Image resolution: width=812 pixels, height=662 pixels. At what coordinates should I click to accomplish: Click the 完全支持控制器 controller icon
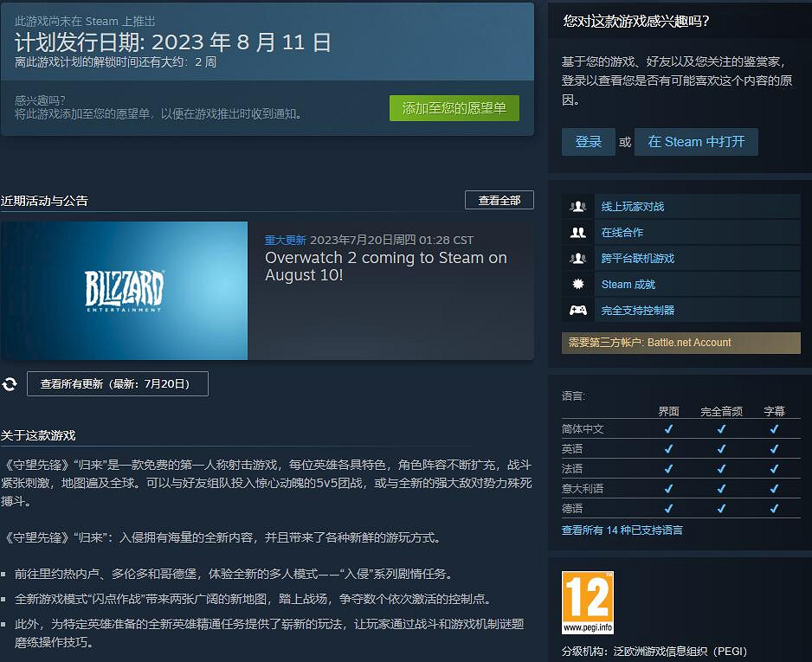pos(578,310)
